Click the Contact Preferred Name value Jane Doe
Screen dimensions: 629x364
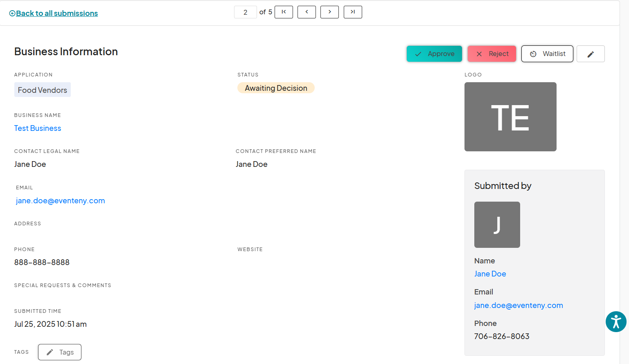click(252, 164)
